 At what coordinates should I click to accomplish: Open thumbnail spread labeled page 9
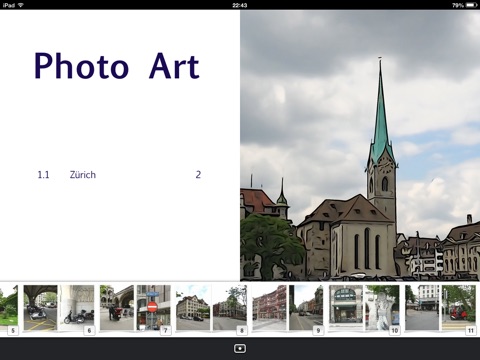pyautogui.click(x=288, y=308)
